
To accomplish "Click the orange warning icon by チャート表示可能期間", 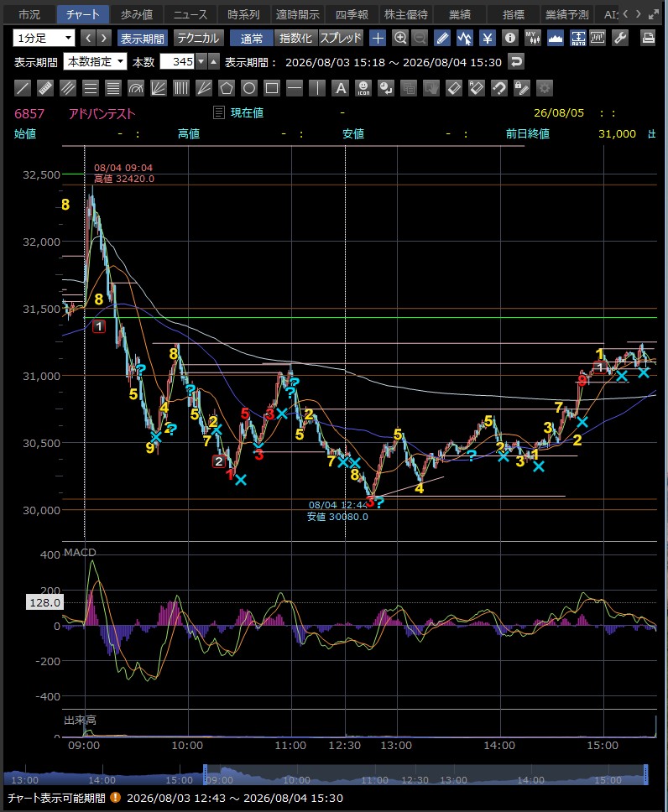I will [x=116, y=798].
